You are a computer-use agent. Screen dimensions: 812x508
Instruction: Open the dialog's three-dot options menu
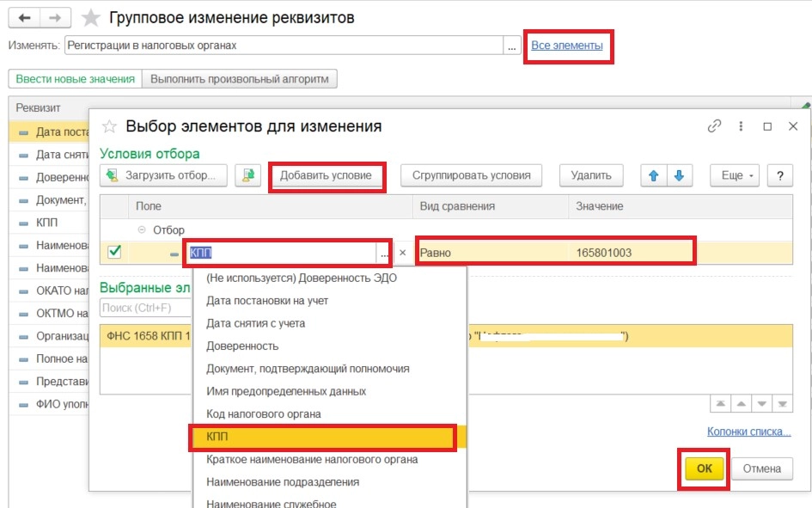click(741, 125)
